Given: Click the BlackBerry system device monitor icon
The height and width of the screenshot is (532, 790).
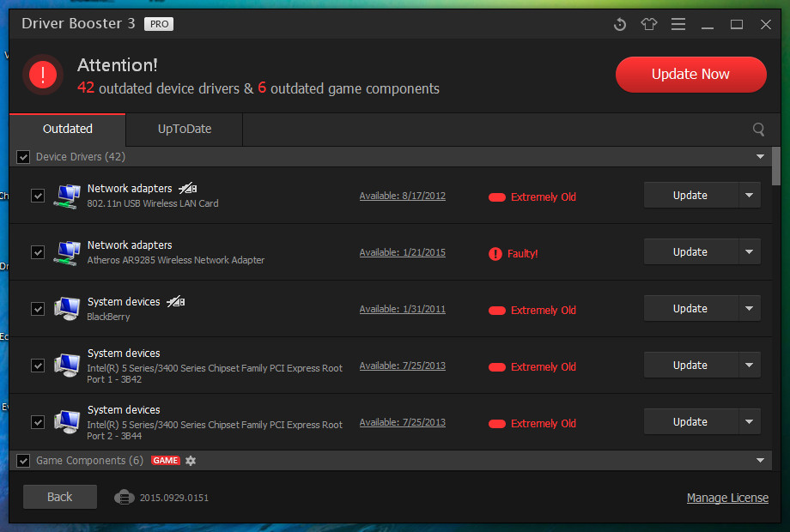Looking at the screenshot, I should 67,309.
